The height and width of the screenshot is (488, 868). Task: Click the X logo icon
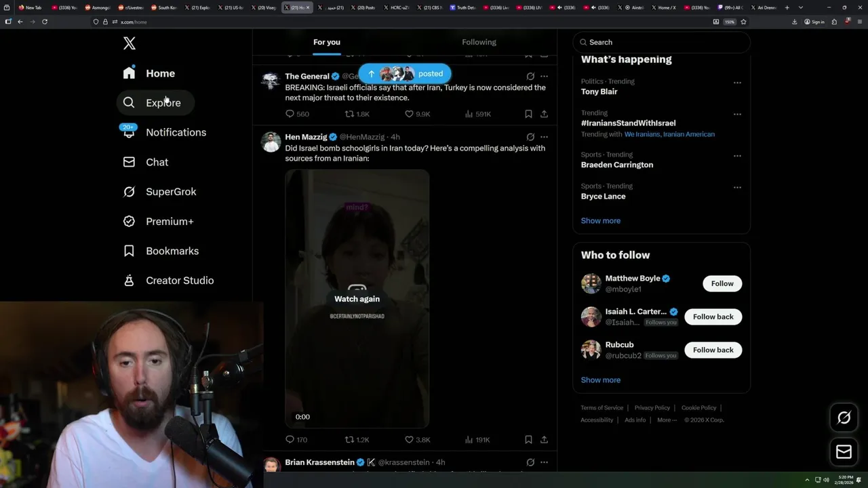tap(130, 43)
